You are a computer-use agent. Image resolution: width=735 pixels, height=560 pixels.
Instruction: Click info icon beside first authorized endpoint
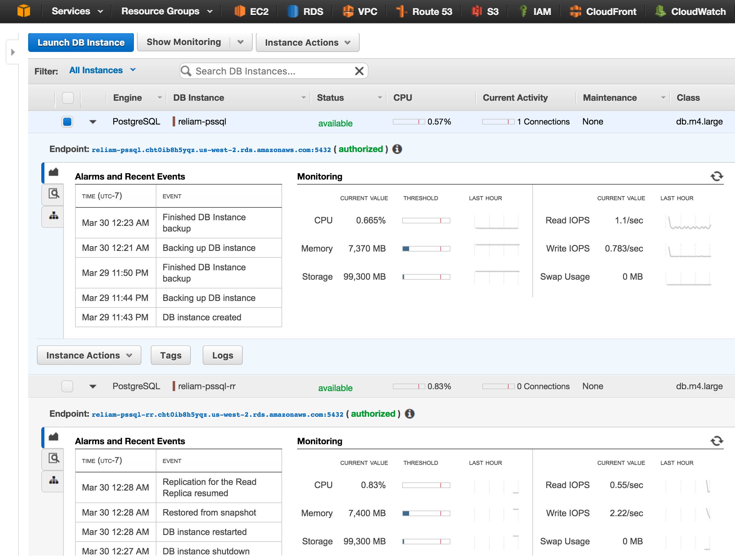click(x=397, y=149)
